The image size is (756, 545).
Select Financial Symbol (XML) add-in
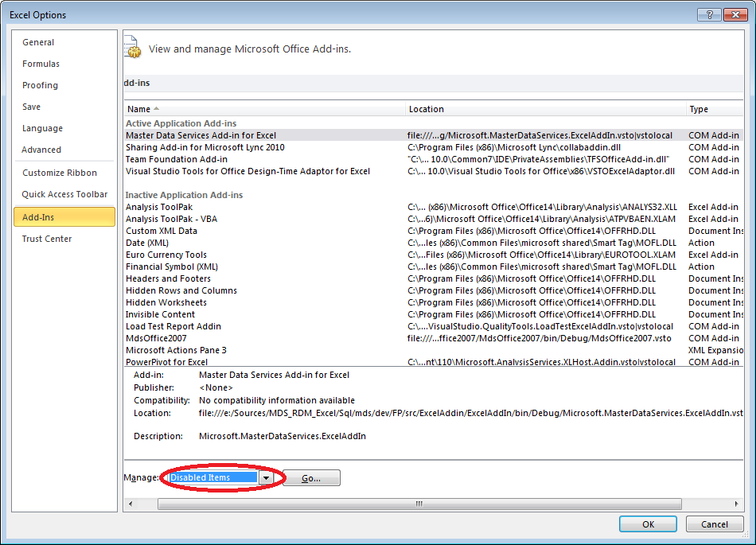pos(433,267)
